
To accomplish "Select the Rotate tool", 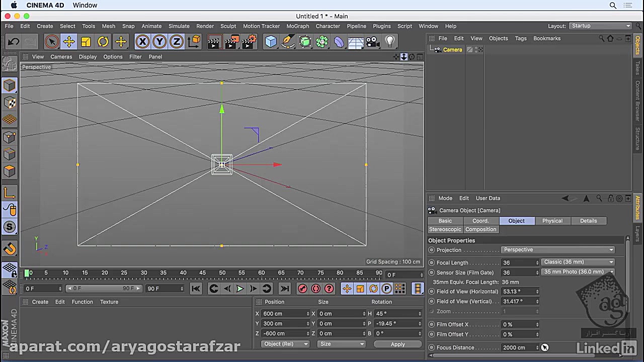I will coord(103,42).
